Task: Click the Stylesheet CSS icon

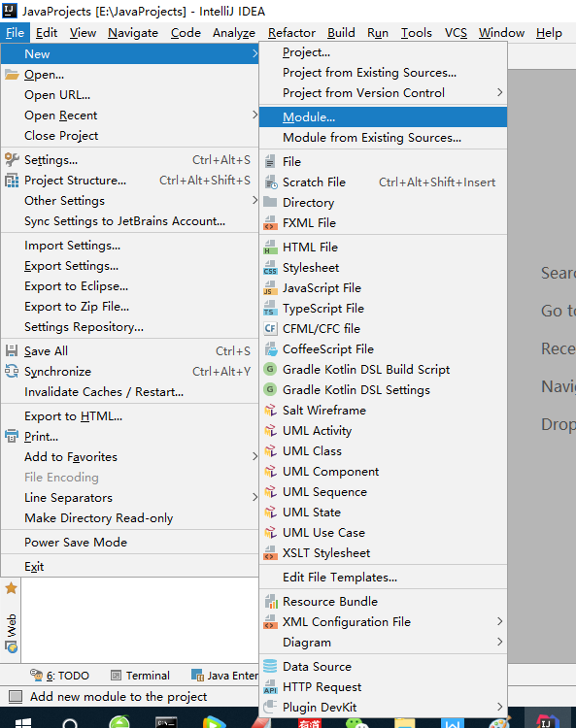Action: 270,268
